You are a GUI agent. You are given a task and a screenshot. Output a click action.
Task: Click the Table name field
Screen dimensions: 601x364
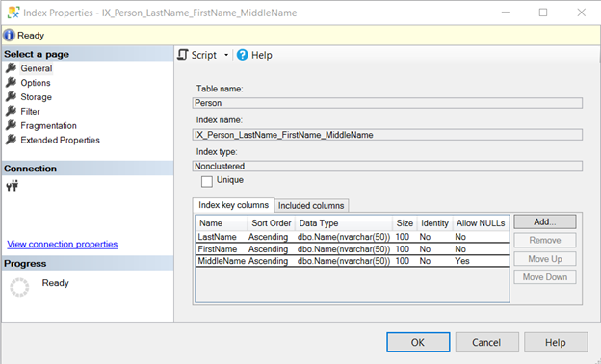click(x=387, y=103)
